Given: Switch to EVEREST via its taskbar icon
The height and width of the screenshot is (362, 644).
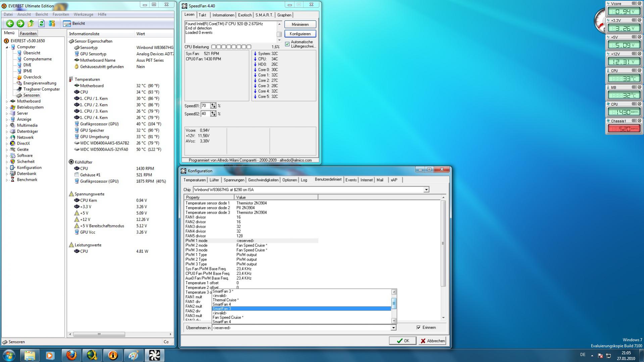Looking at the screenshot, I should tap(113, 355).
